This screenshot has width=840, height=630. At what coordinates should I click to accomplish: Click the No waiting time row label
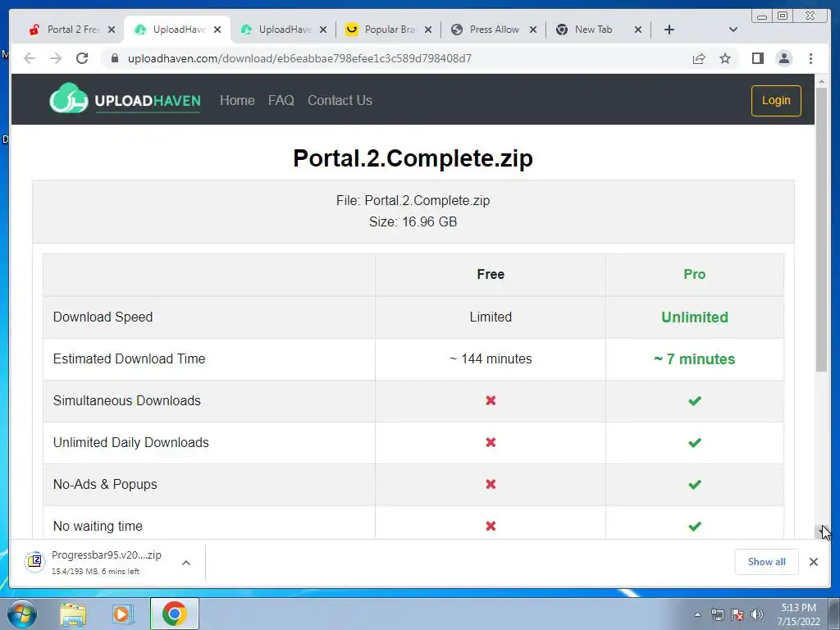click(x=98, y=526)
